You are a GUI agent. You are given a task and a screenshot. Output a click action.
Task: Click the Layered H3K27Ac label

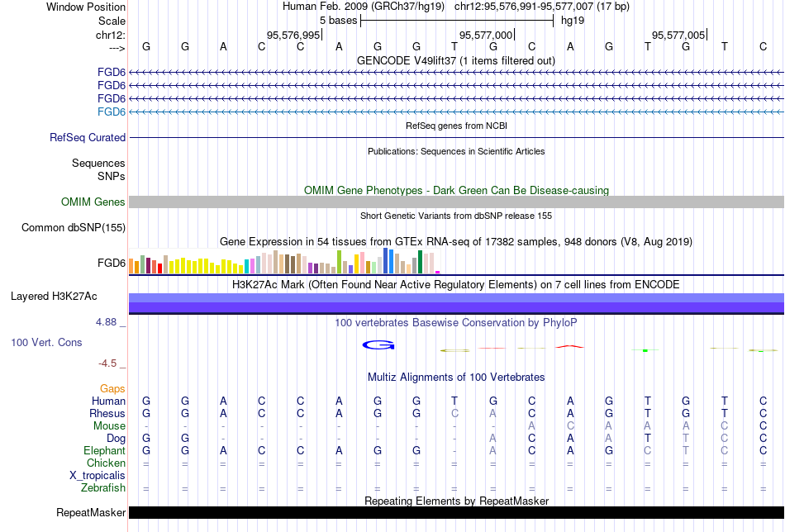(54, 297)
